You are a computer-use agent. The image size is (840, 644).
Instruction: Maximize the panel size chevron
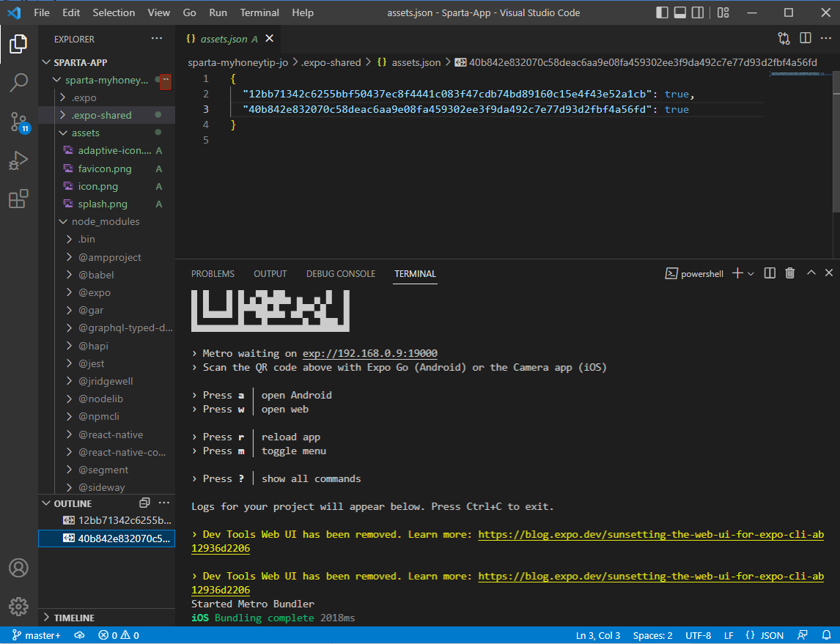811,273
